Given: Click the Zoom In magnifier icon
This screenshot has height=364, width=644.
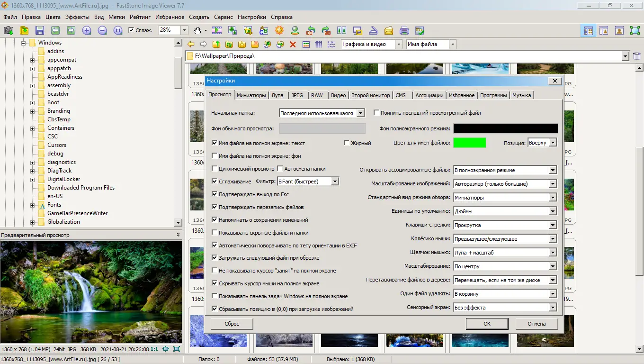Looking at the screenshot, I should click(x=87, y=30).
